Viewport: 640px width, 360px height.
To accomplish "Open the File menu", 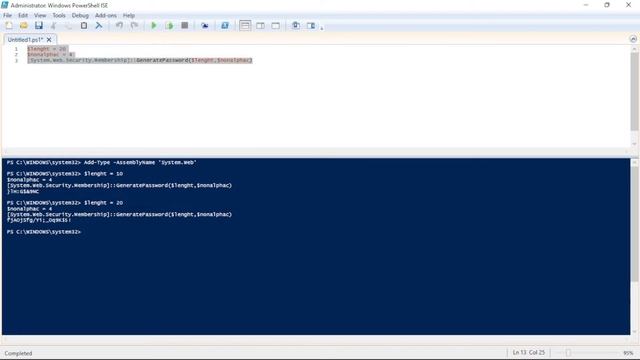I will [7, 16].
